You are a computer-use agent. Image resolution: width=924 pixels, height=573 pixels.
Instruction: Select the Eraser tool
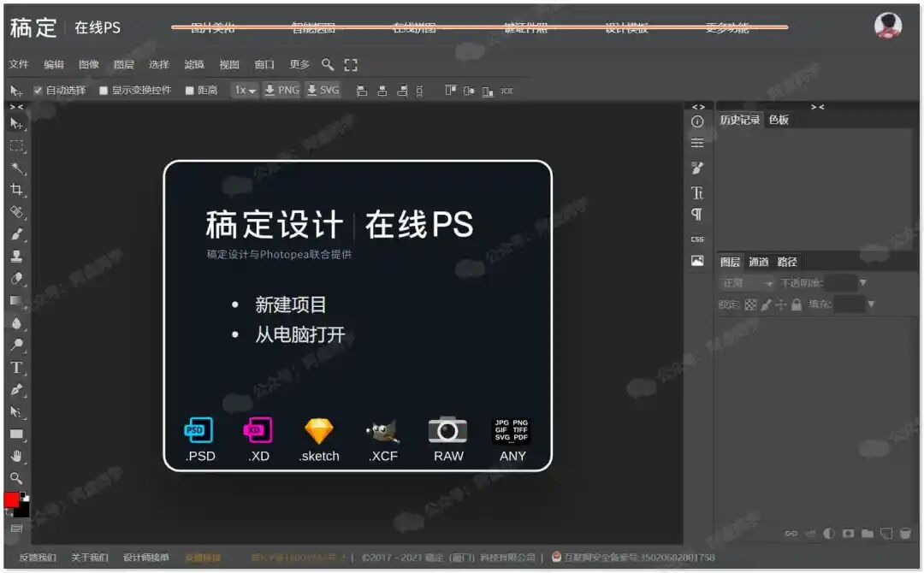[16, 279]
